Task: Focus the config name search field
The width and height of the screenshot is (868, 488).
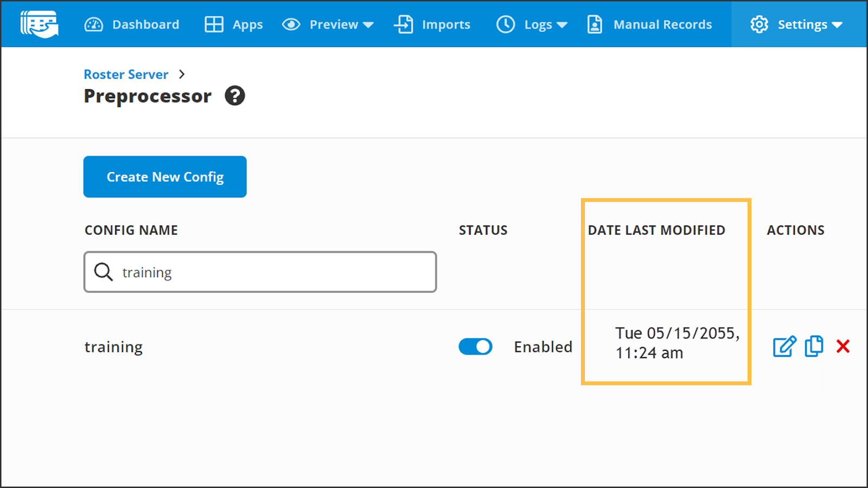Action: [x=260, y=272]
